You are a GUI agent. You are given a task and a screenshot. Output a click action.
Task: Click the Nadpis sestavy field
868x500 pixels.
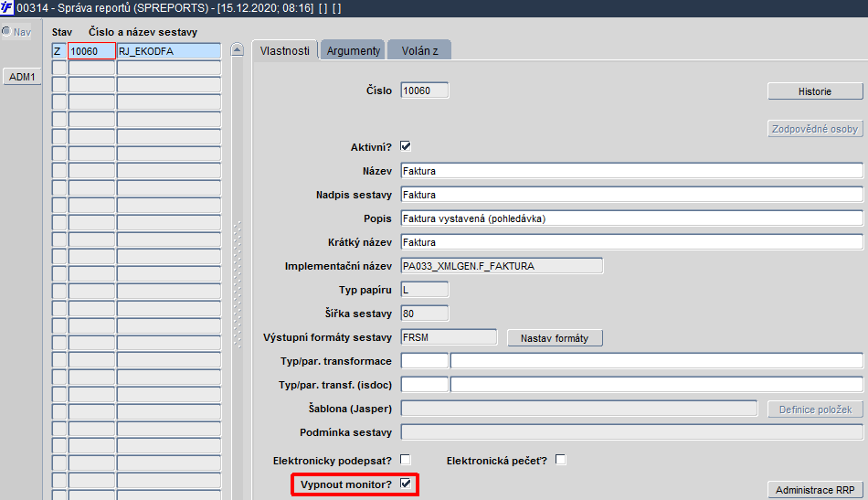[x=631, y=195]
